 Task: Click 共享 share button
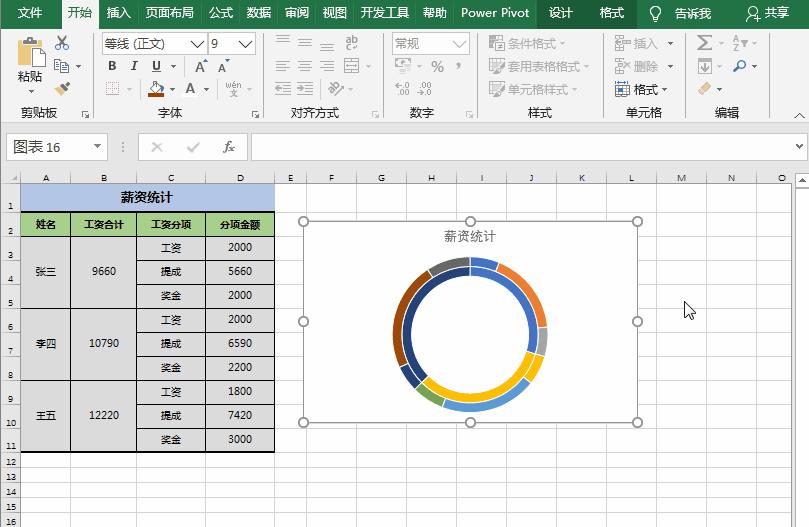pyautogui.click(x=767, y=13)
